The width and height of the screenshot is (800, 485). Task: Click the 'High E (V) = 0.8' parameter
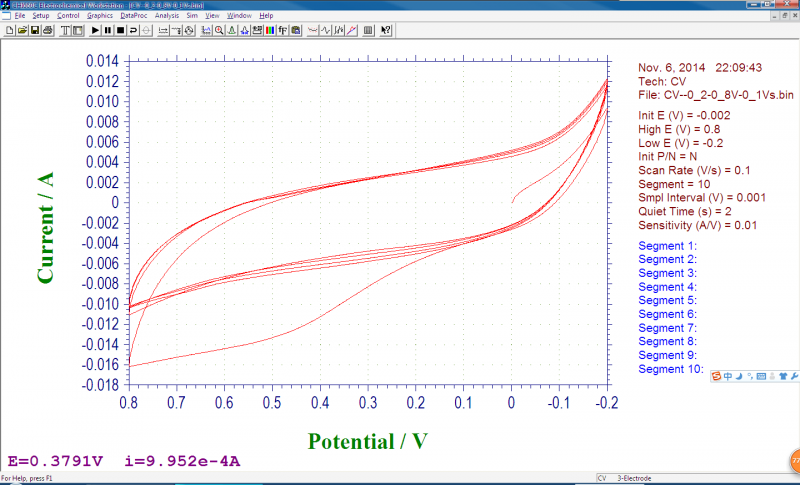[679, 130]
